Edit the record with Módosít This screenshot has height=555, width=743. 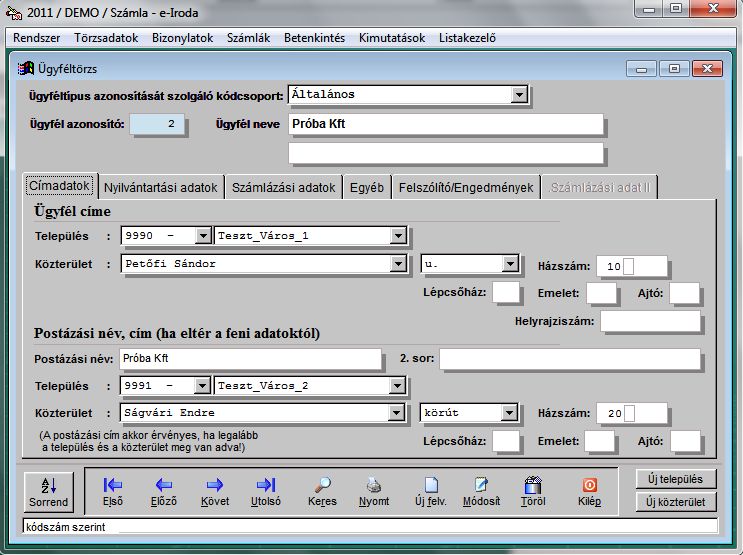pyautogui.click(x=481, y=491)
